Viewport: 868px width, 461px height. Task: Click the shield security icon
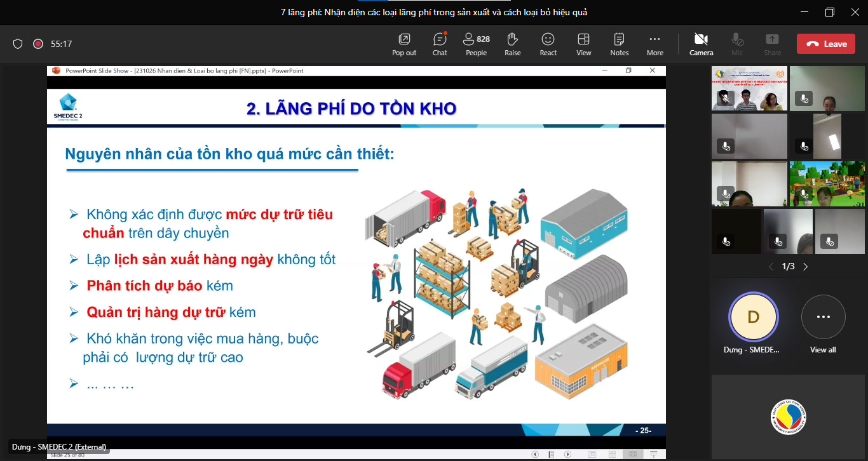click(18, 44)
